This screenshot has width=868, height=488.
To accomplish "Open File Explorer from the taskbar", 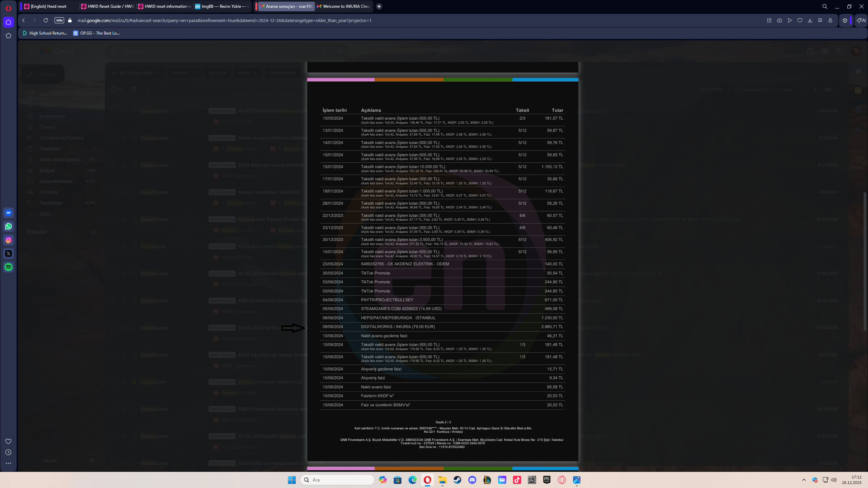I will pyautogui.click(x=442, y=480).
